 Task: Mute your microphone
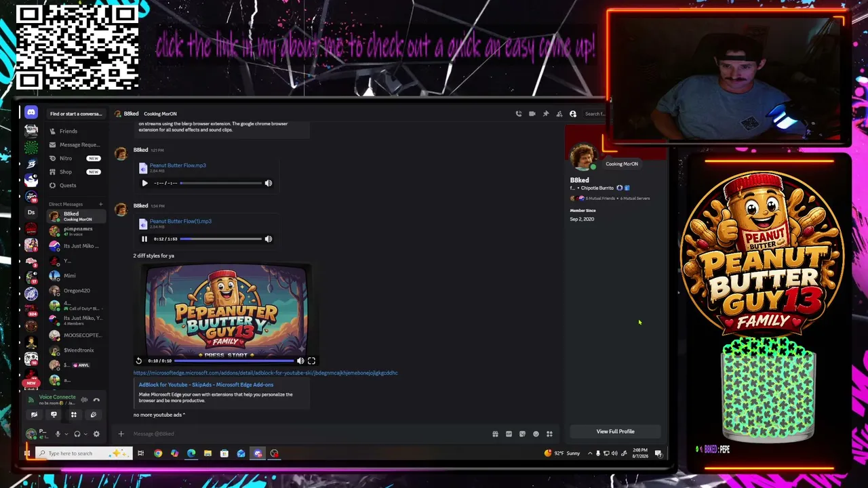(x=58, y=434)
